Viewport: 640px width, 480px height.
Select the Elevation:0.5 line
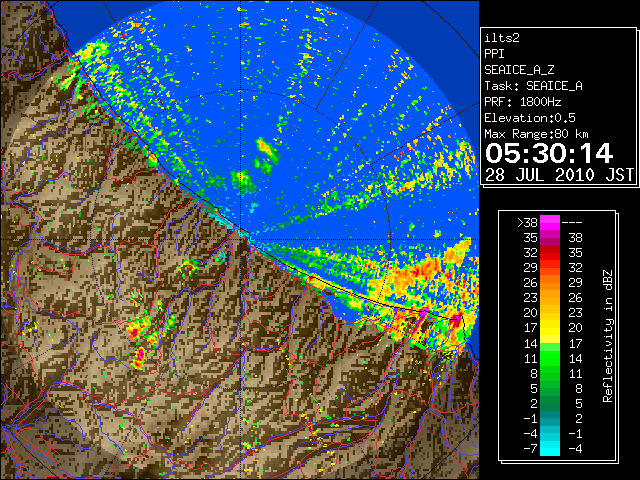point(530,118)
